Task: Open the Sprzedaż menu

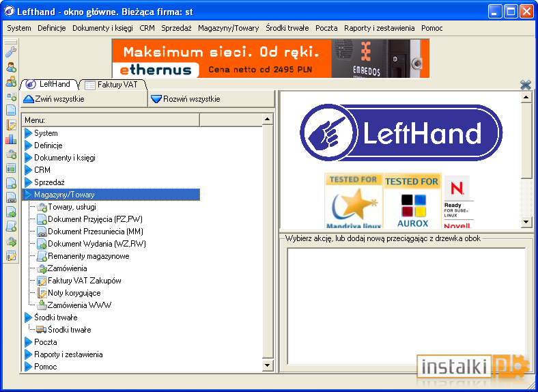Action: tap(176, 28)
